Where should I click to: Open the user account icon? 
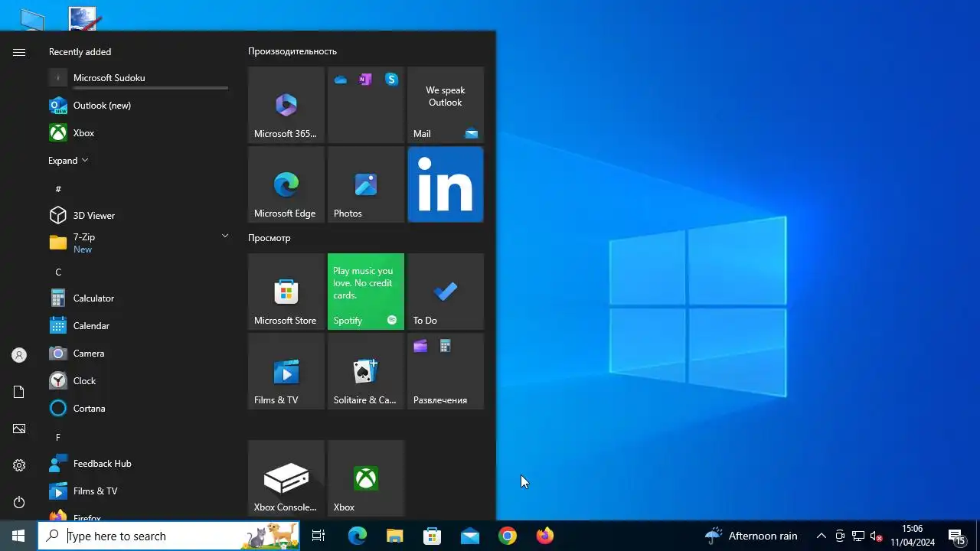(x=19, y=355)
